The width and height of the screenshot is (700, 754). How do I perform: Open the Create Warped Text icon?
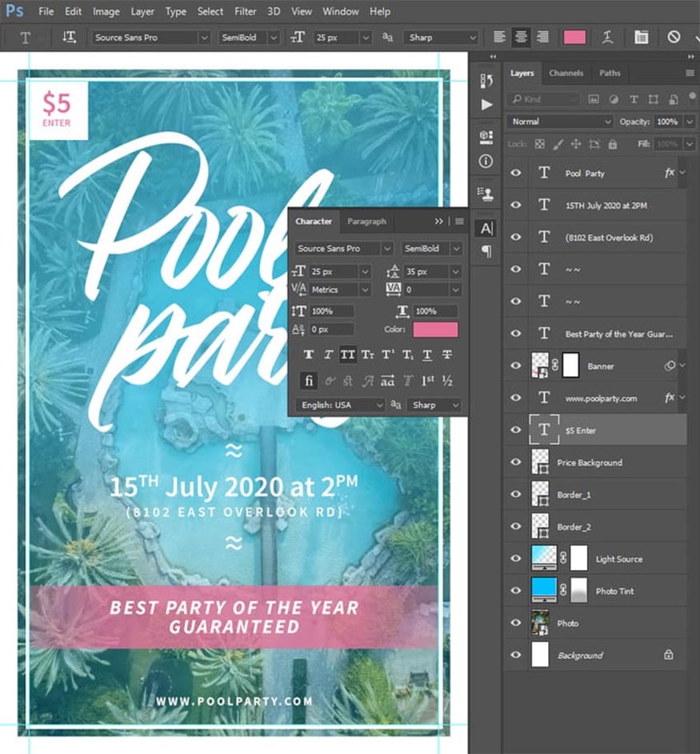(x=608, y=37)
